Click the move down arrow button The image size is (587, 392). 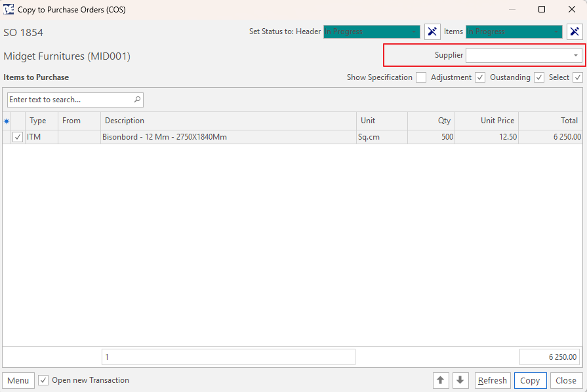click(x=460, y=380)
